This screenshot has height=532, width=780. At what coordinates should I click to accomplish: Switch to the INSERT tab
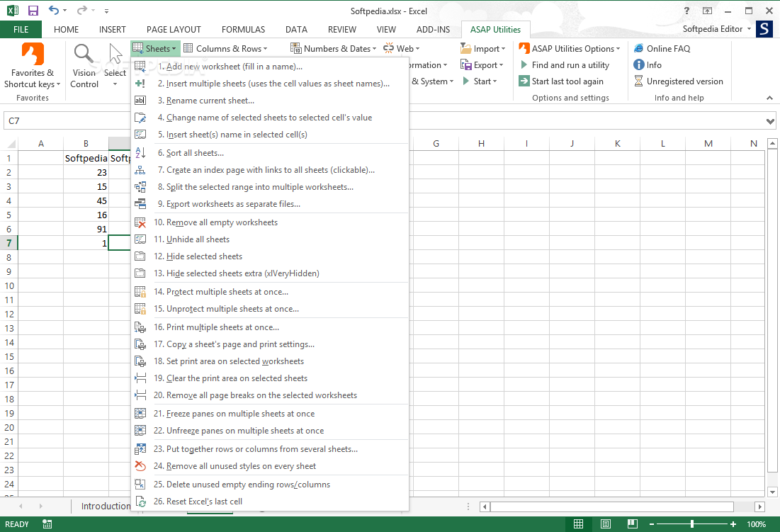pyautogui.click(x=113, y=29)
